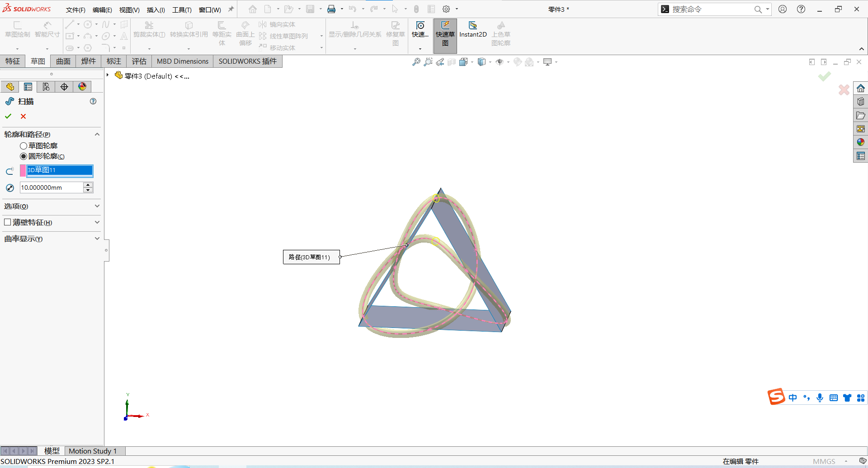Screen dimensions: 868x468
Task: Select the 圆形轮廓 radio button
Action: tap(24, 156)
